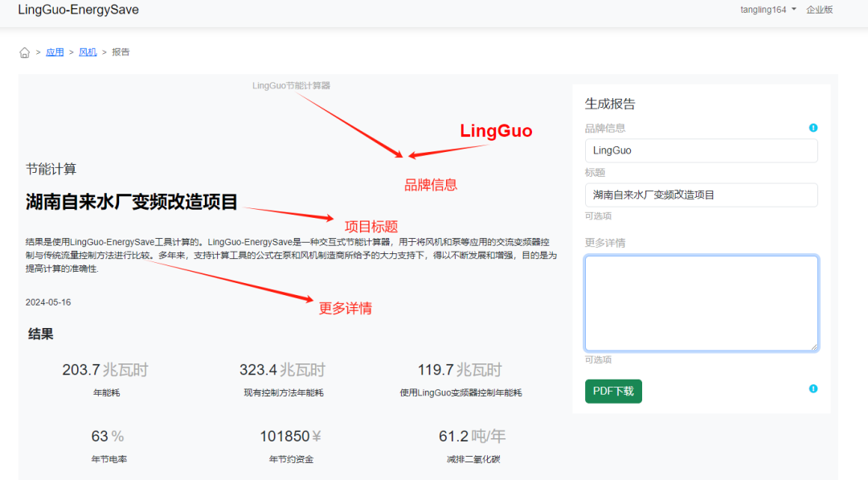Click the 企业版 label in header
Viewport: 868px width, 480px height.
point(819,10)
